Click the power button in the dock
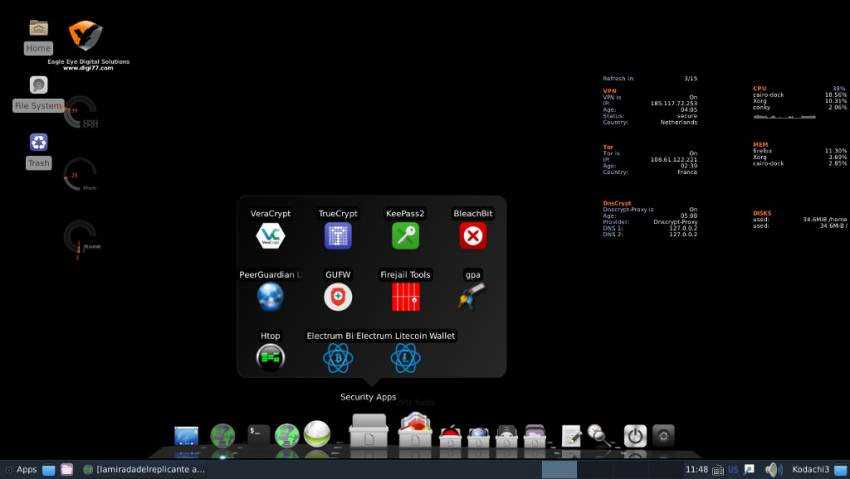The height and width of the screenshot is (479, 850). (635, 435)
